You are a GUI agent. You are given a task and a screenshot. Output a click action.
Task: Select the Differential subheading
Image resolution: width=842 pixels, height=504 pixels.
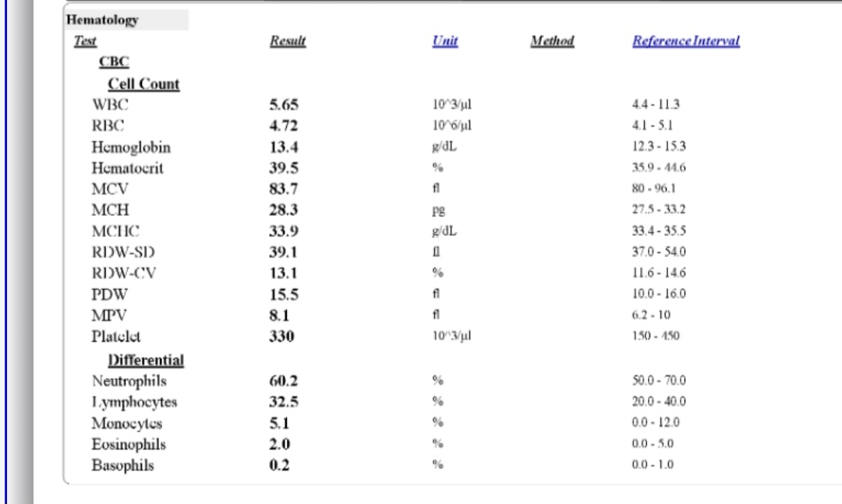pyautogui.click(x=146, y=361)
